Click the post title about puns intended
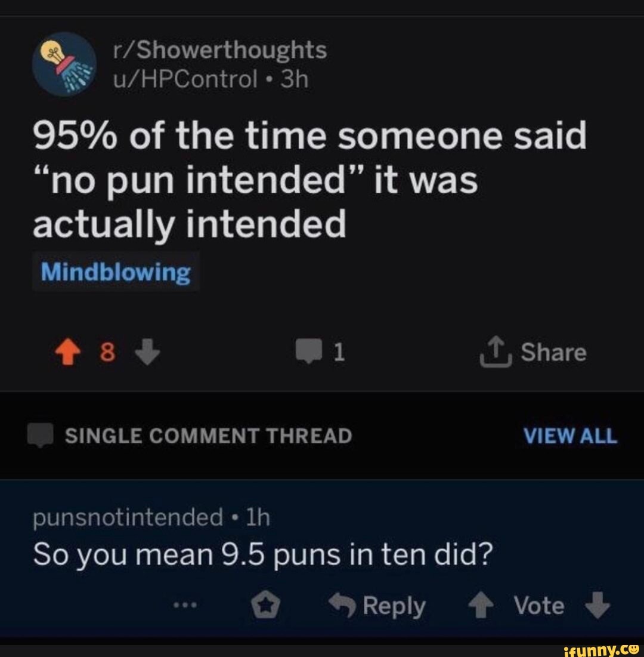The width and height of the screenshot is (644, 657). (x=309, y=180)
